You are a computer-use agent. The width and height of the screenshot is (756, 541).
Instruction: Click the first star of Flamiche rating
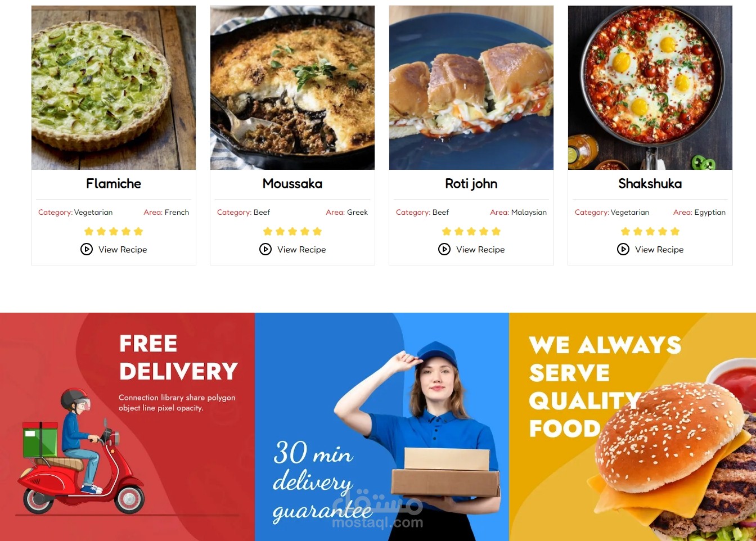click(x=89, y=231)
